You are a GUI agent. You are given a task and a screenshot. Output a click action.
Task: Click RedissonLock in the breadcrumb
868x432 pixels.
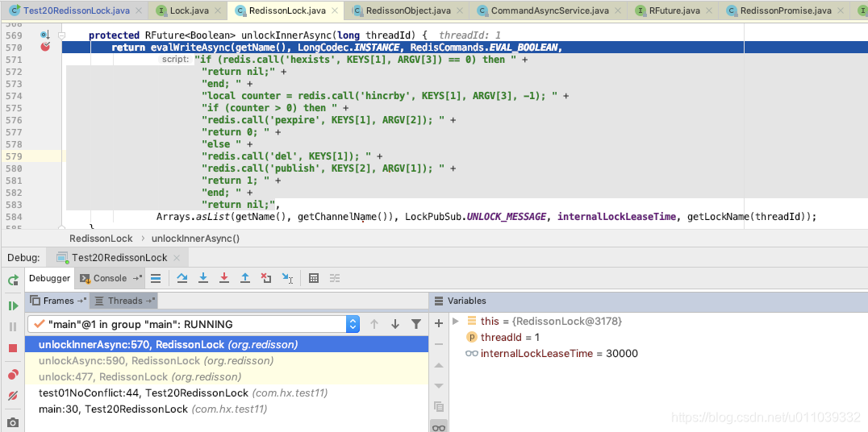(x=101, y=239)
